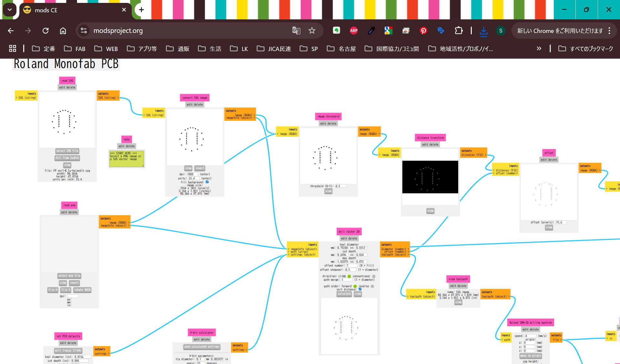620x364 pixels.
Task: Click the mill raster 2D module title
Action: click(x=349, y=232)
